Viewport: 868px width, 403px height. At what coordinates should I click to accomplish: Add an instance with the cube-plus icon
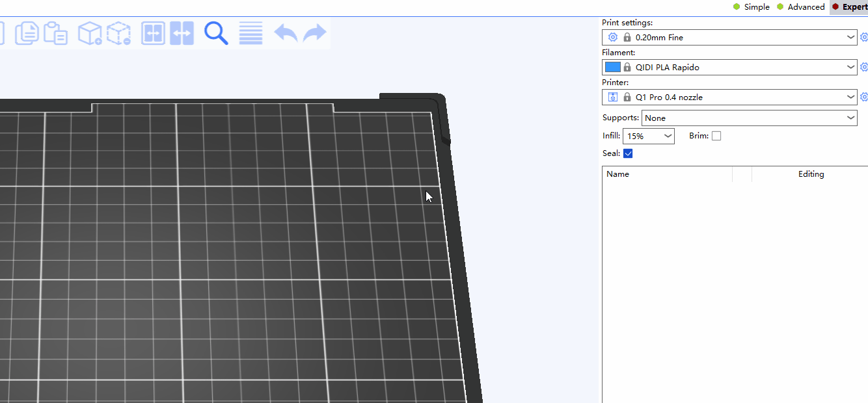click(90, 33)
